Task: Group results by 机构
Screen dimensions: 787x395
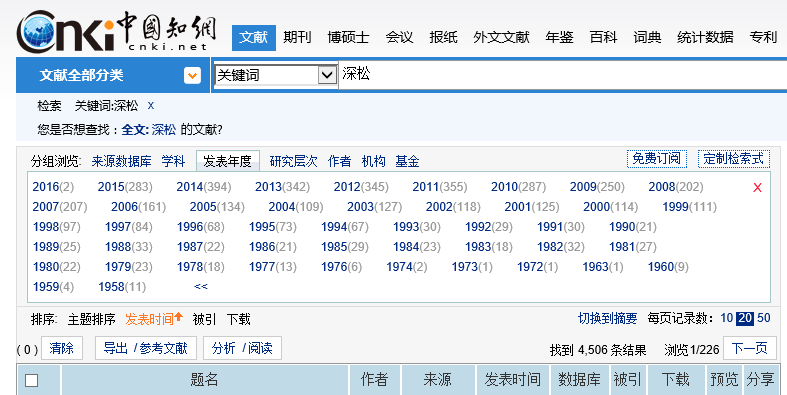Action: pos(374,161)
